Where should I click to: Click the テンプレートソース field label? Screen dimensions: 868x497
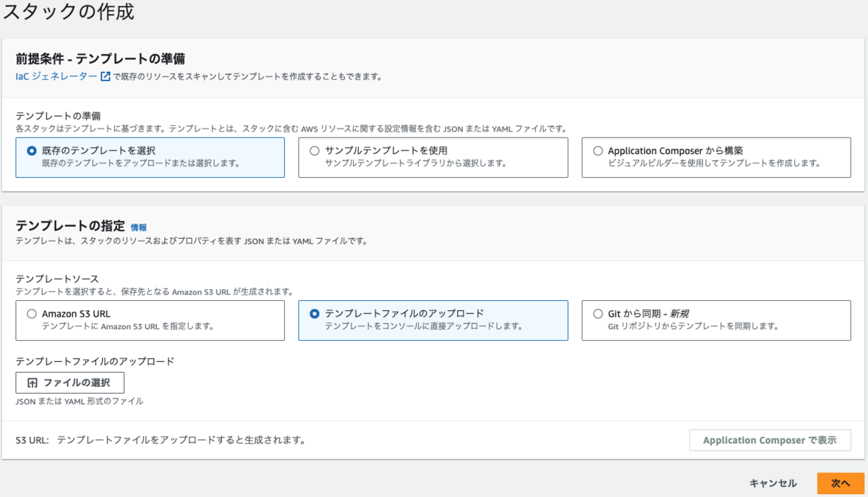(x=57, y=279)
